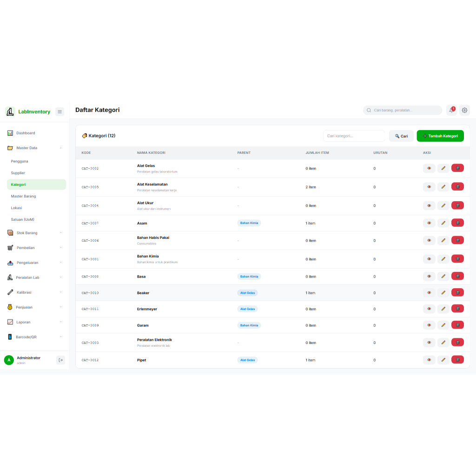The height and width of the screenshot is (476, 476).
Task: View details of Alat Ukur category
Action: 429,205
